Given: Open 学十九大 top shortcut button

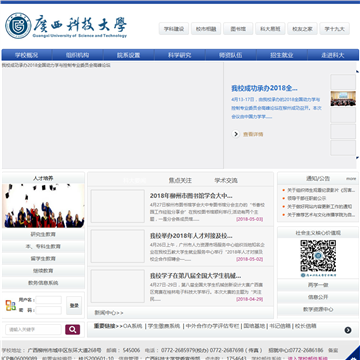Looking at the screenshot, I should pos(334,29).
